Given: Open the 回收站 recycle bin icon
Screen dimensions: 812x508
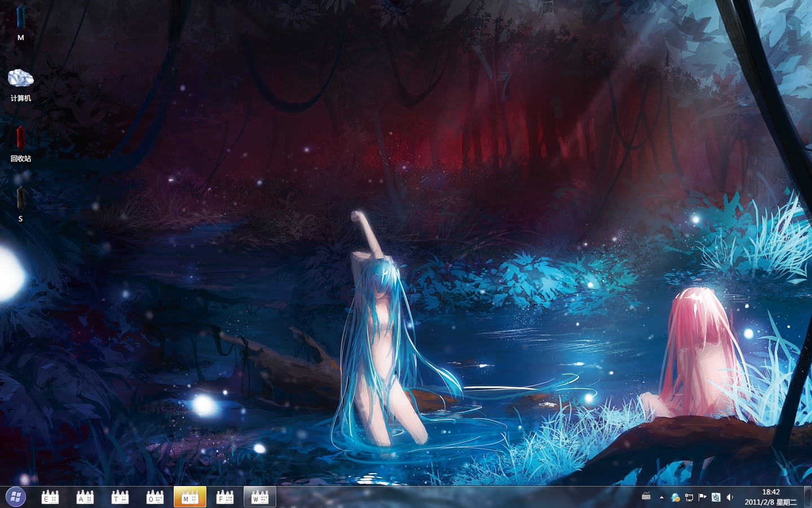Looking at the screenshot, I should 20,144.
